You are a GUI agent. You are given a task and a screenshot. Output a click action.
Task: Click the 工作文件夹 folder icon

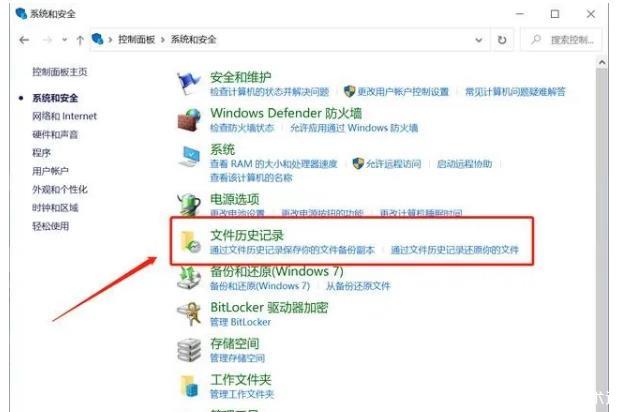(x=189, y=386)
